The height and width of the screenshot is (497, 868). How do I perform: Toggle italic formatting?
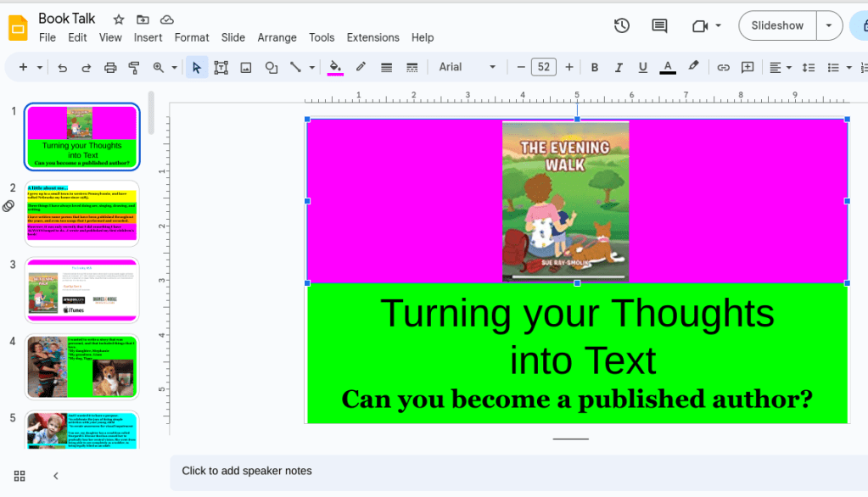[619, 68]
